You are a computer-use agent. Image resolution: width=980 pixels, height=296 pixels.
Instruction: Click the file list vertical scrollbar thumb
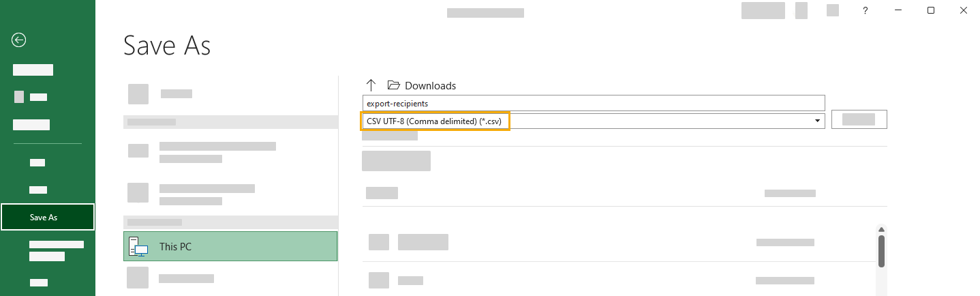coord(881,252)
